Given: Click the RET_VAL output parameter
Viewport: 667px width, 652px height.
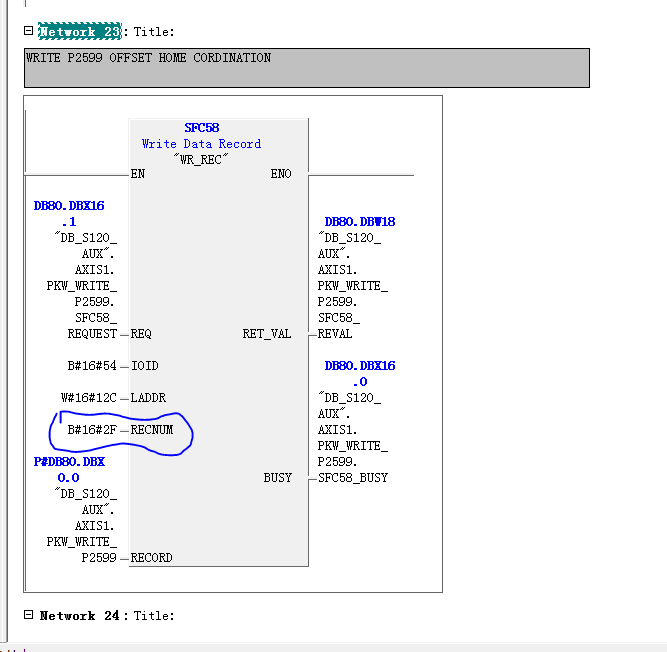Looking at the screenshot, I should [x=267, y=334].
